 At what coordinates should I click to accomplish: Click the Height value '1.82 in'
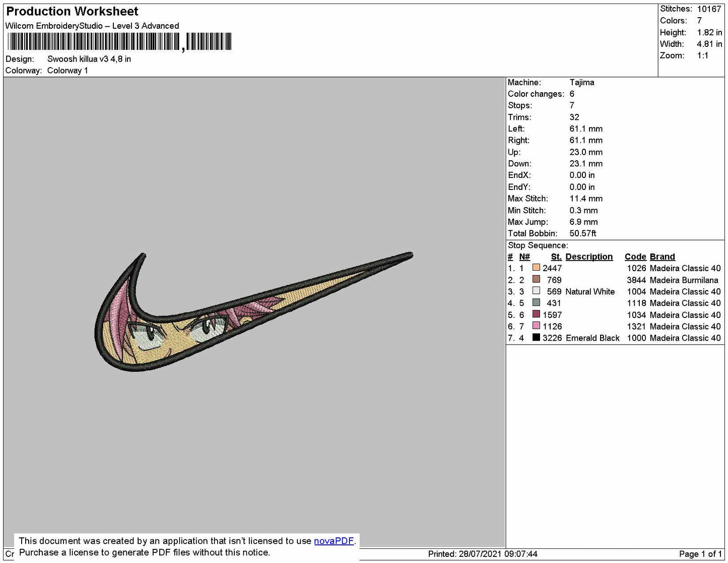pyautogui.click(x=709, y=32)
